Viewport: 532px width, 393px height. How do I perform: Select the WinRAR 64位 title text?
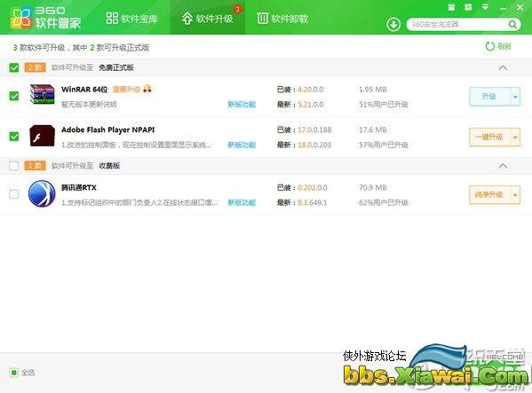coord(84,89)
